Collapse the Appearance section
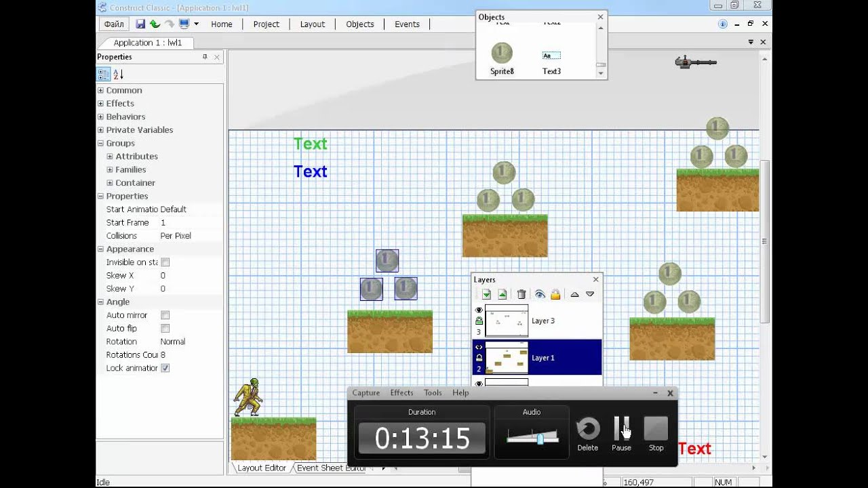This screenshot has height=488, width=868. click(101, 249)
